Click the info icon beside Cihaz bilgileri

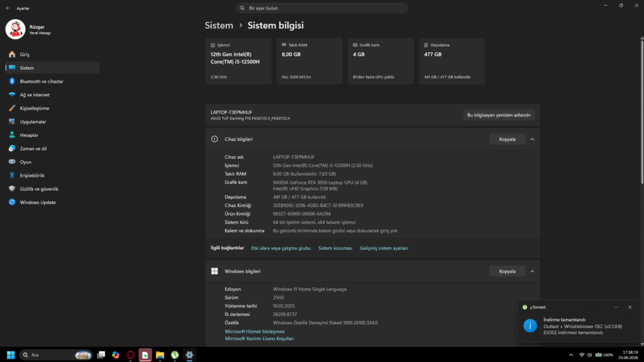214,139
